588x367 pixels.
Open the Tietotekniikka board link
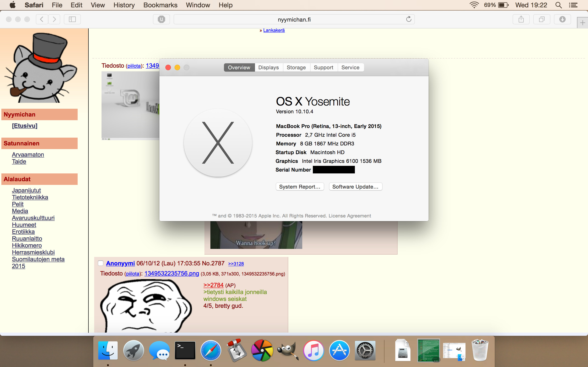point(30,197)
